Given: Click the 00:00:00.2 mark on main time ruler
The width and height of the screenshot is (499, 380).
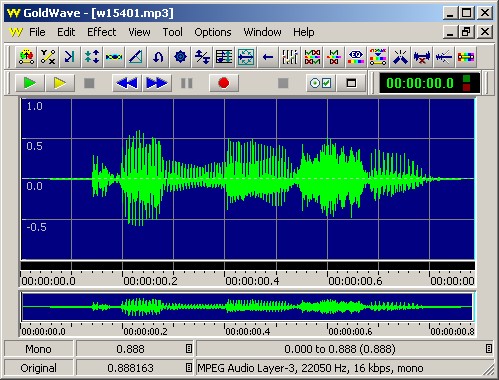Looking at the screenshot, I should tap(150, 281).
